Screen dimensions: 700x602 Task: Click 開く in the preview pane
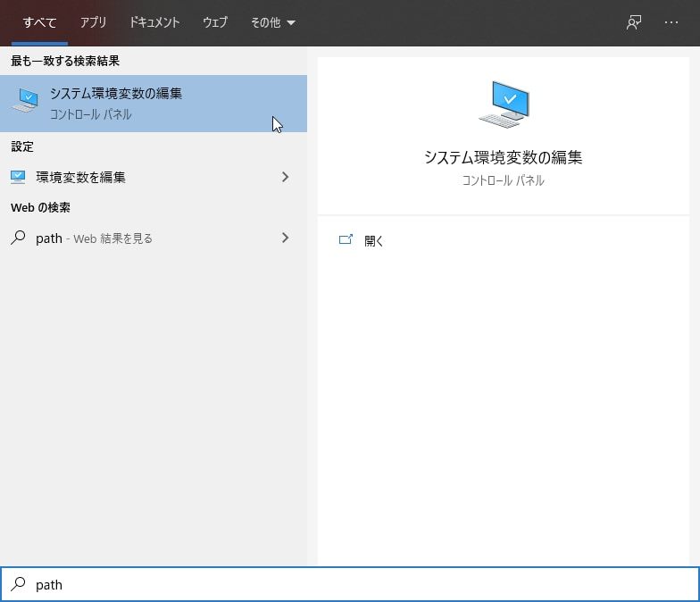[x=373, y=241]
